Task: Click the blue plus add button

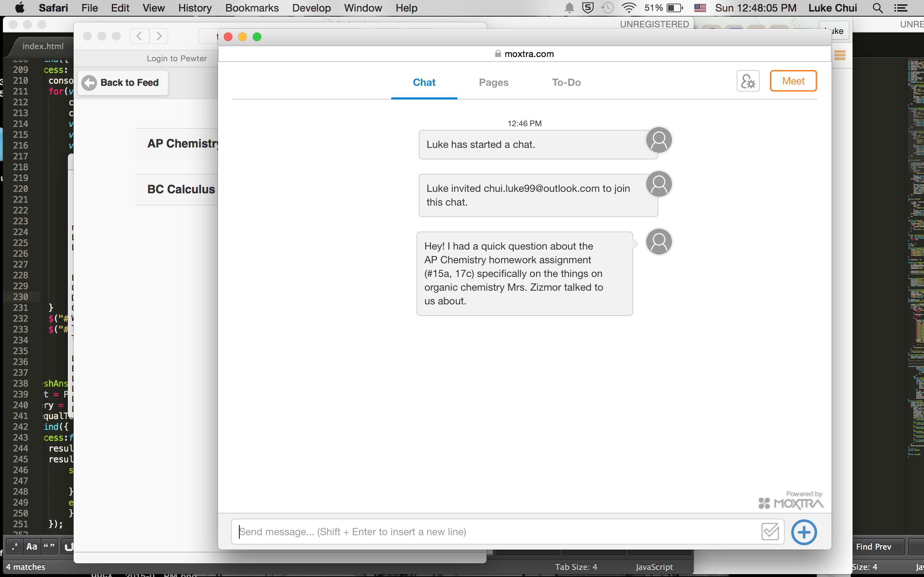Action: [x=804, y=532]
